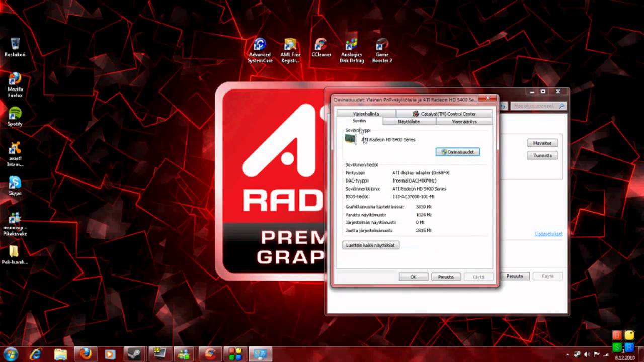Select the Sovitin tab
Viewport: 644px width, 362px height.
pos(359,121)
